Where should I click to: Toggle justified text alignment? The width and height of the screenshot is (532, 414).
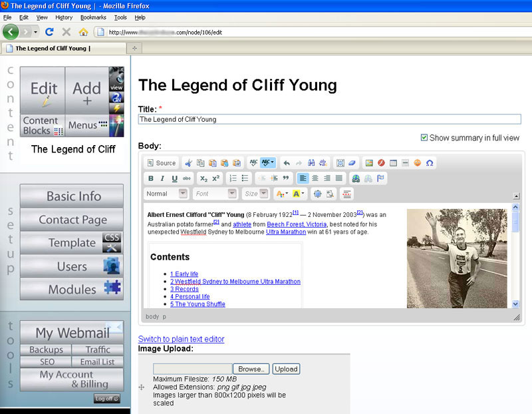pyautogui.click(x=339, y=178)
